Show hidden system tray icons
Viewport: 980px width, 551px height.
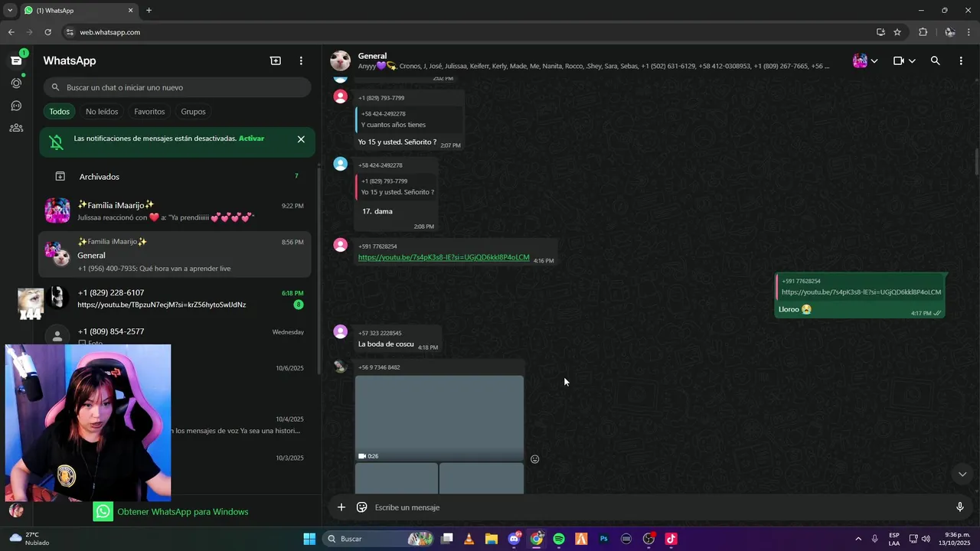coord(858,539)
